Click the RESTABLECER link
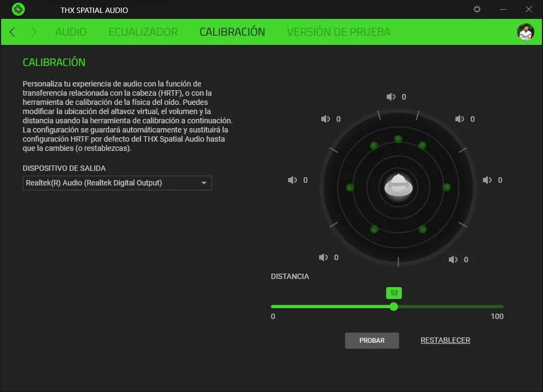Screen dimensions: 543x392 pos(445,341)
